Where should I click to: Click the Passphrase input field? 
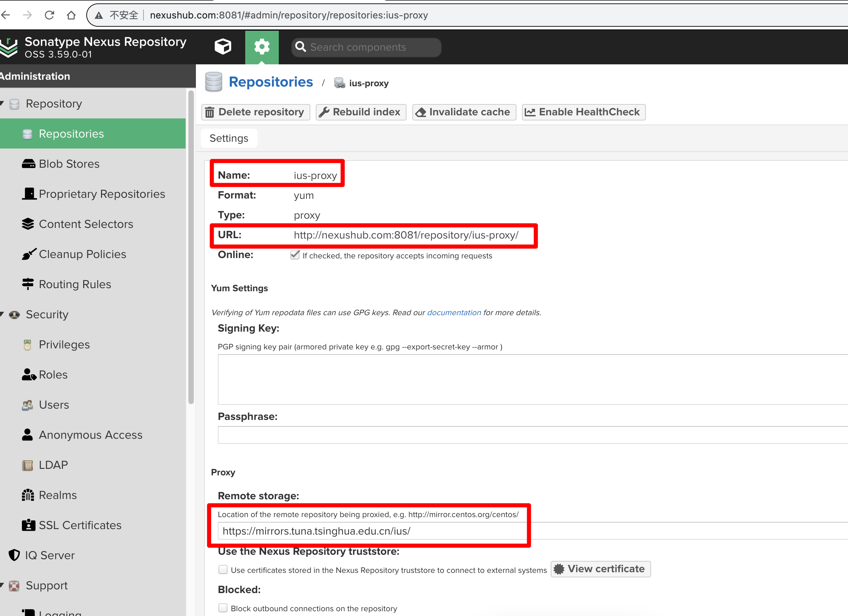point(533,435)
